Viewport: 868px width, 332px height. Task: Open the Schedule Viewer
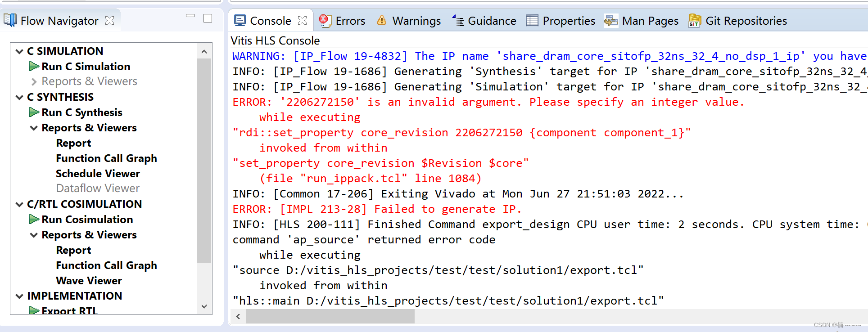(x=98, y=173)
